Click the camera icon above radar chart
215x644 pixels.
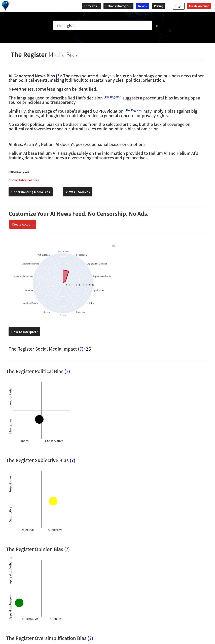pos(114,246)
